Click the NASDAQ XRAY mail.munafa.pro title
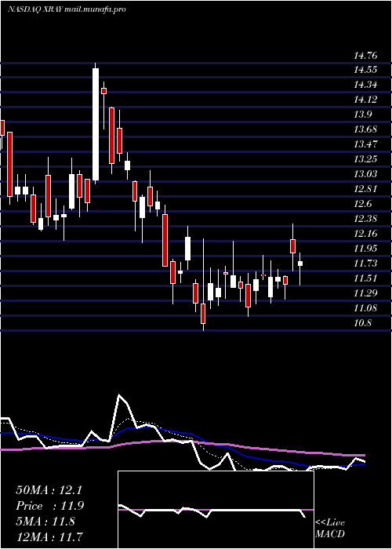Viewport: 392px width, 549px height. (x=67, y=9)
